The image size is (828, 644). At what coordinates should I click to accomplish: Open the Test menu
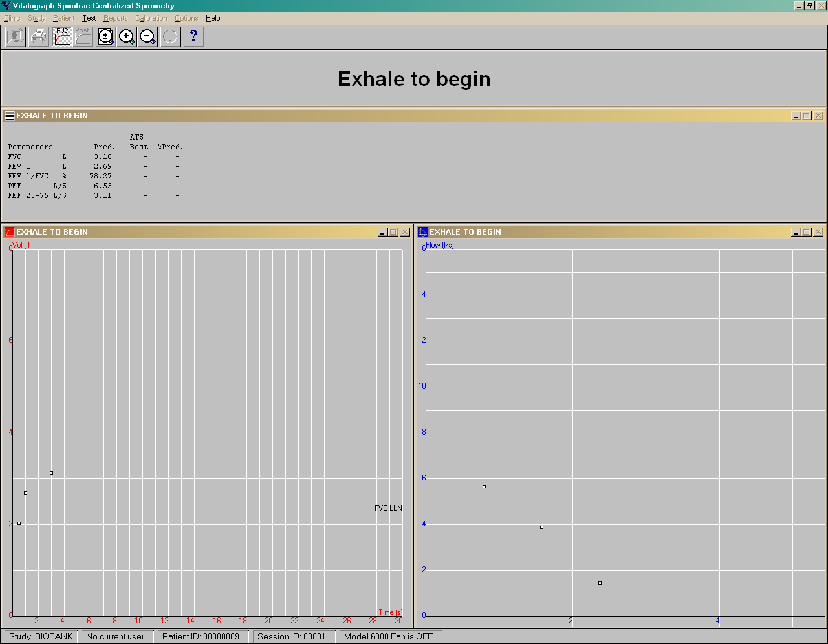click(x=89, y=18)
